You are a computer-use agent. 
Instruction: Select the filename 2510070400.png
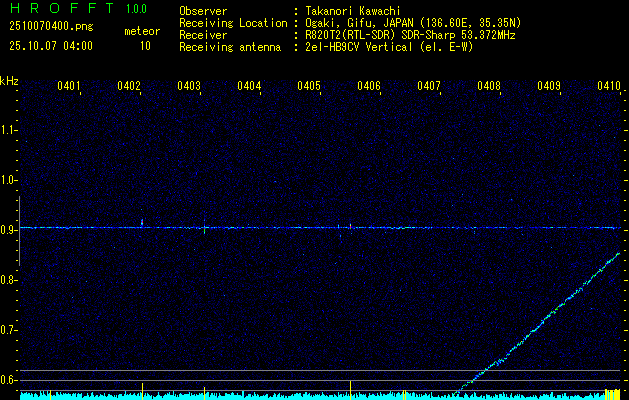[51, 27]
